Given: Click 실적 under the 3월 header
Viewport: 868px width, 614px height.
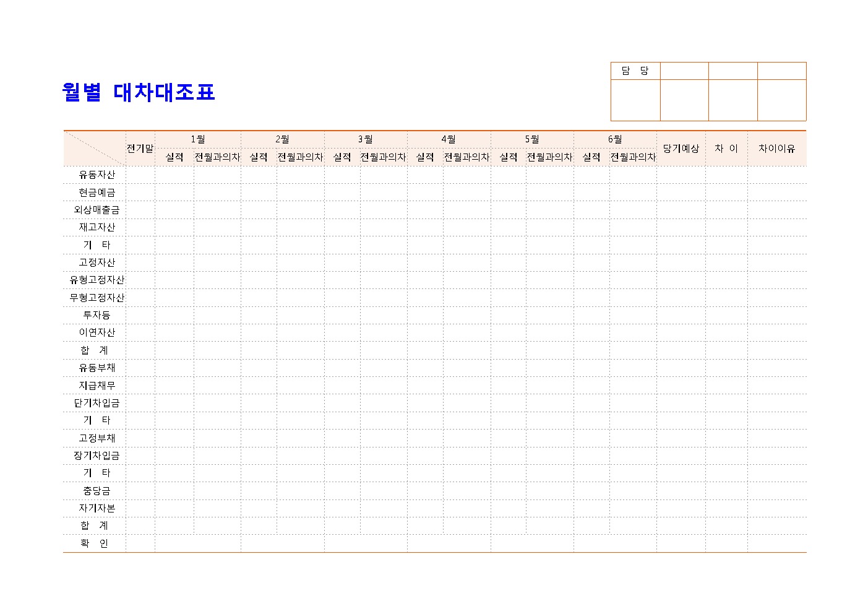Looking at the screenshot, I should coord(342,157).
